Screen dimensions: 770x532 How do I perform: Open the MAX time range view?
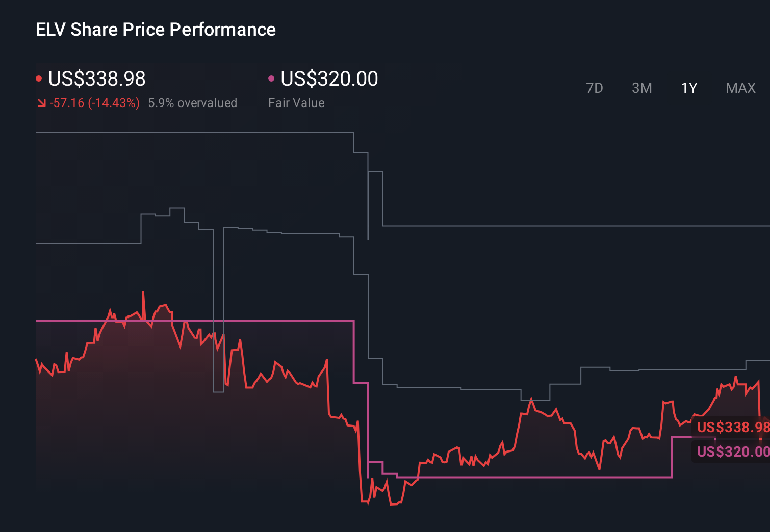pos(740,88)
